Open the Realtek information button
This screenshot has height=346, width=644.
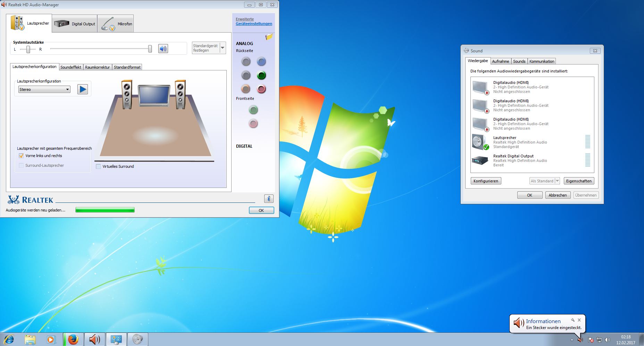click(x=269, y=199)
